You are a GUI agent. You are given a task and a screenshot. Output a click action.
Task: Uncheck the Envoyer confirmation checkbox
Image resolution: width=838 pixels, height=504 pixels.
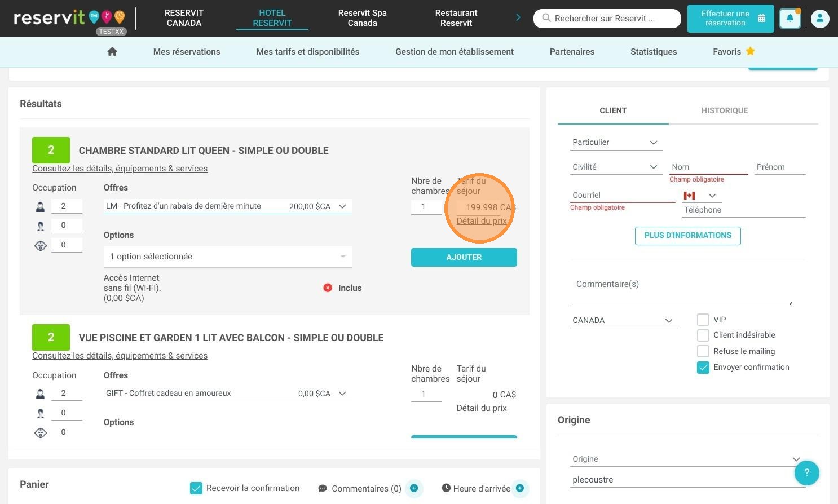703,368
